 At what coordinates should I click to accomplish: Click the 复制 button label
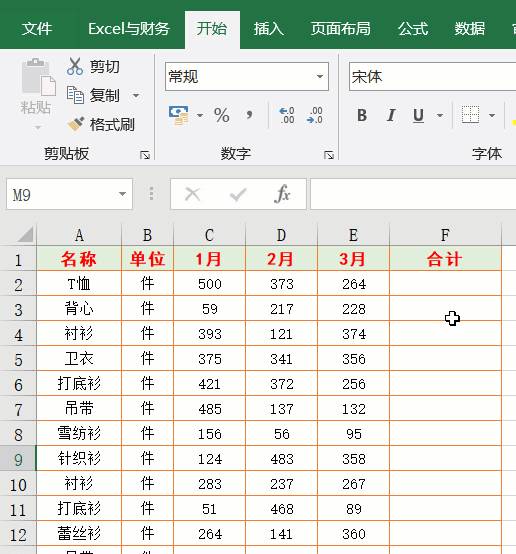105,96
